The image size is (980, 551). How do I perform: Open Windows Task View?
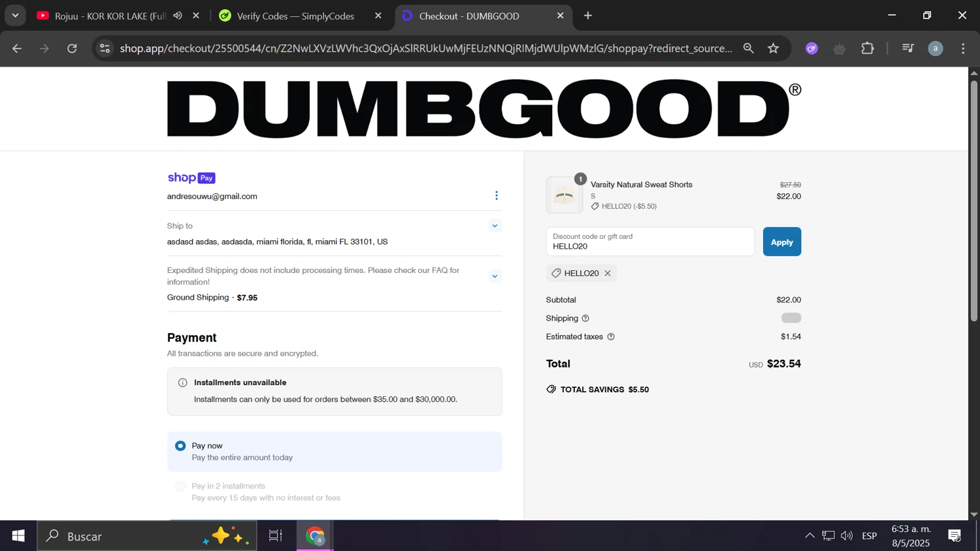(276, 536)
